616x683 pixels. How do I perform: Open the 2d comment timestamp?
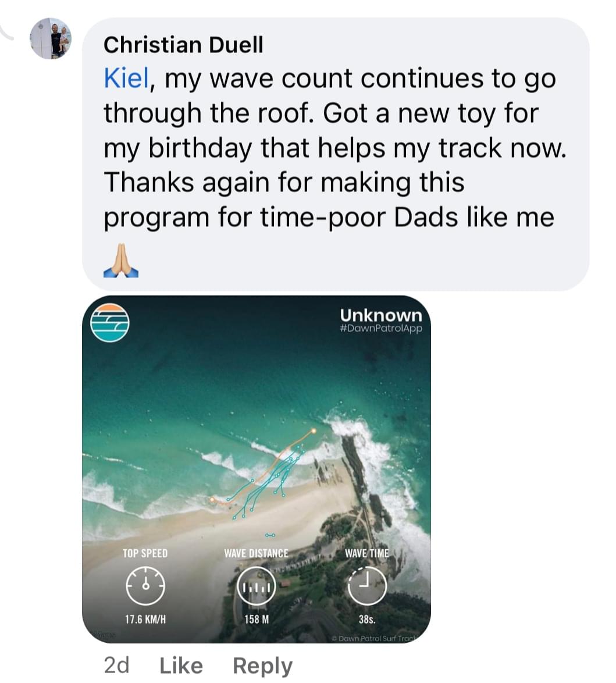point(117,665)
